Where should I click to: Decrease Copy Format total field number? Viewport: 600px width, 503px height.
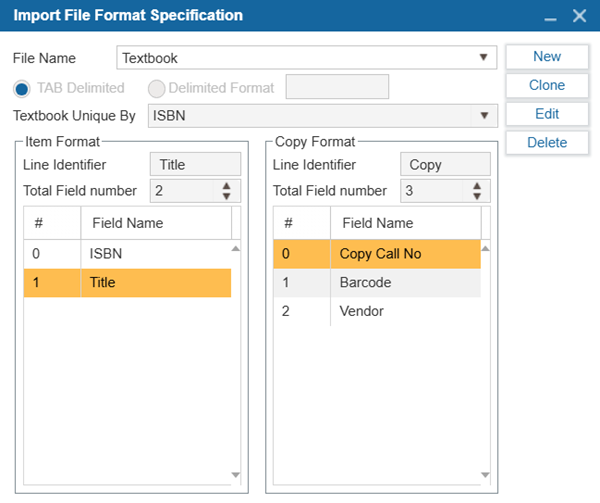(477, 196)
